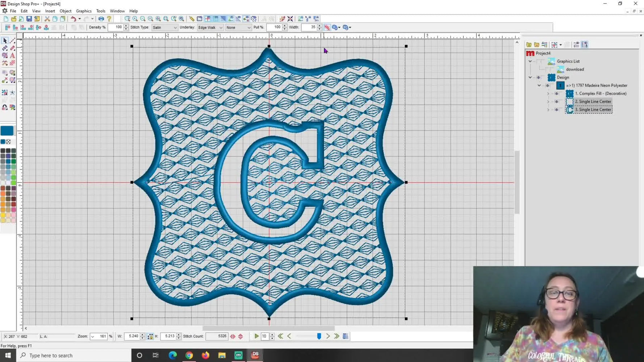Toggle visibility eye of Design node
Image resolution: width=644 pixels, height=362 pixels.
pyautogui.click(x=538, y=77)
